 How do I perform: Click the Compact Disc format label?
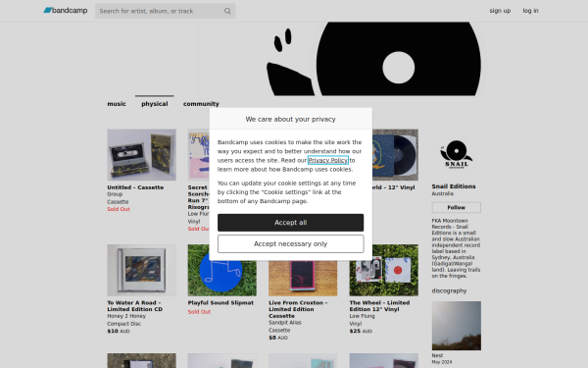click(x=124, y=324)
